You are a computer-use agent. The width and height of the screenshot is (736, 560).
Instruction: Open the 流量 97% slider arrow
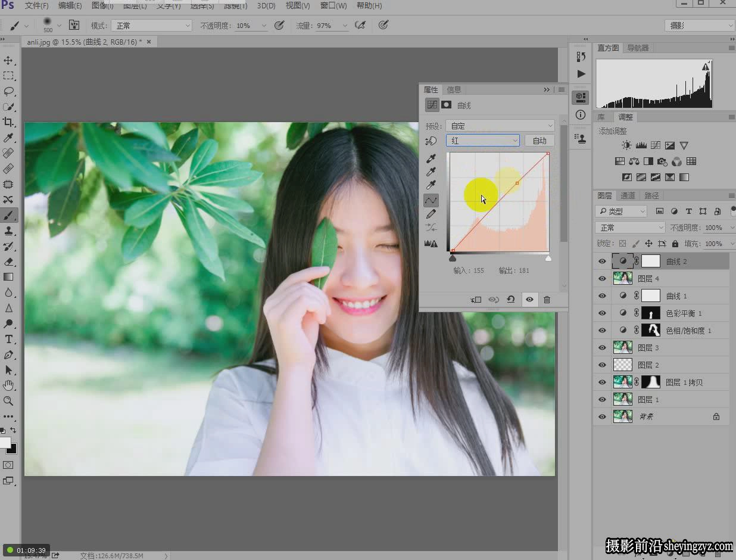344,26
